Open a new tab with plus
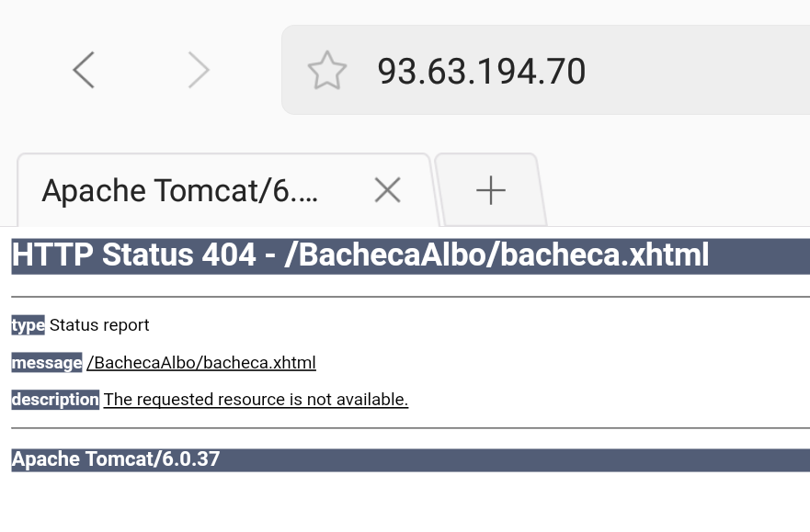The width and height of the screenshot is (810, 532). (x=490, y=190)
